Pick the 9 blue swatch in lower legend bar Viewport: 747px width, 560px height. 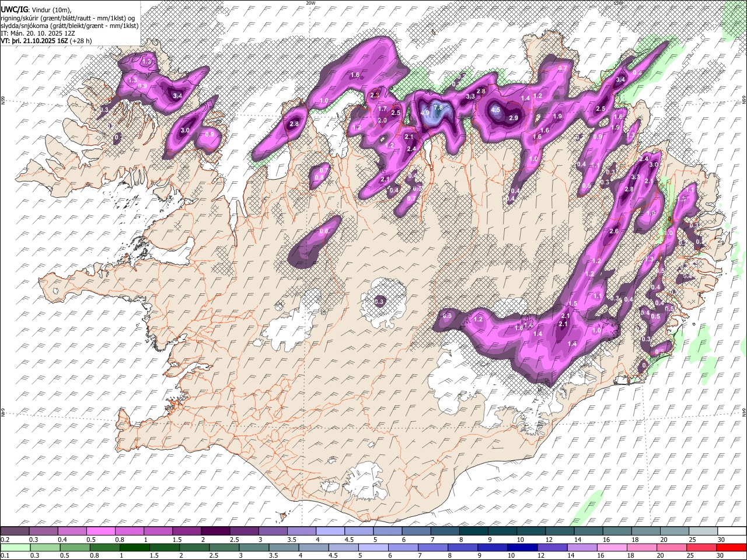pyautogui.click(x=493, y=547)
